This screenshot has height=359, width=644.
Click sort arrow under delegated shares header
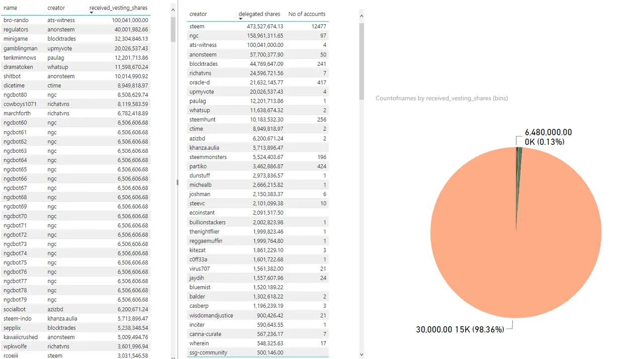click(240, 19)
